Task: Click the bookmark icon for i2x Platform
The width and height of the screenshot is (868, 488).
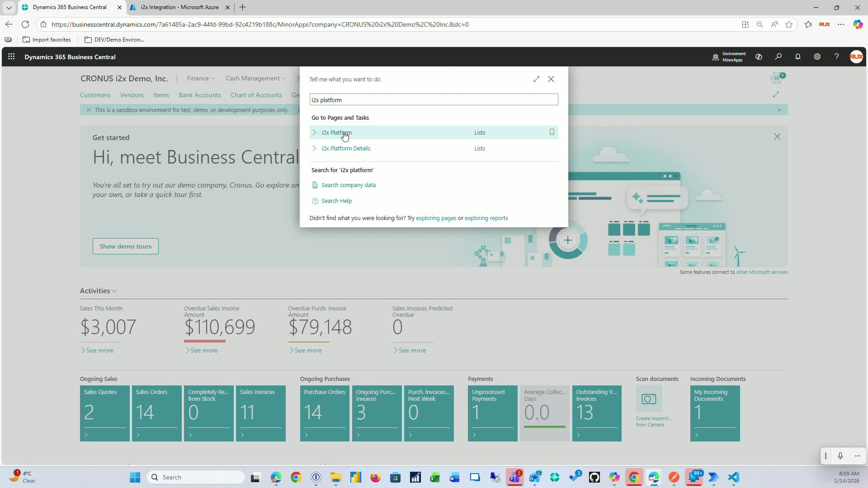Action: tap(552, 132)
